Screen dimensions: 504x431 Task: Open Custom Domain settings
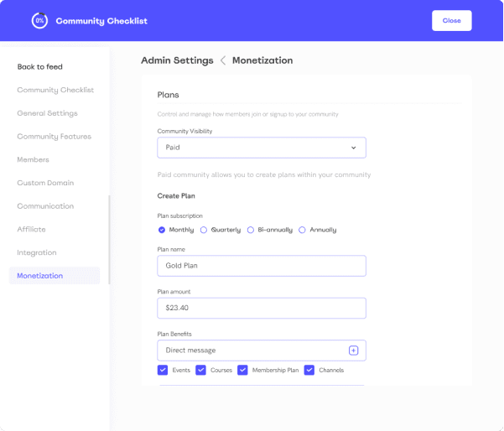[45, 183]
